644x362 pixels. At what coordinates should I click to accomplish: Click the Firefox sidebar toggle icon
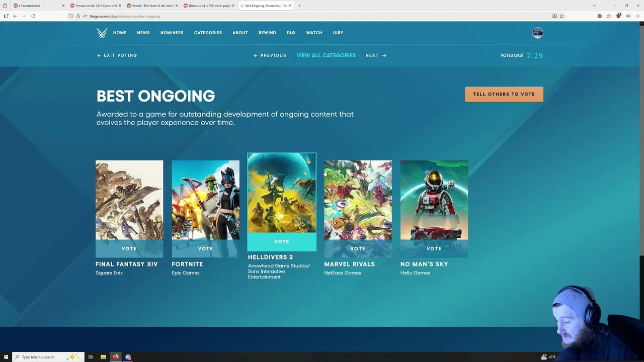(6, 16)
